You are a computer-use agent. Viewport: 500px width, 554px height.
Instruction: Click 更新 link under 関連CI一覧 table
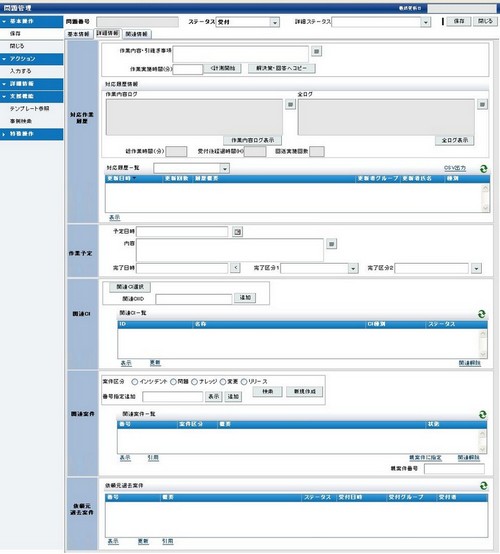pos(155,363)
